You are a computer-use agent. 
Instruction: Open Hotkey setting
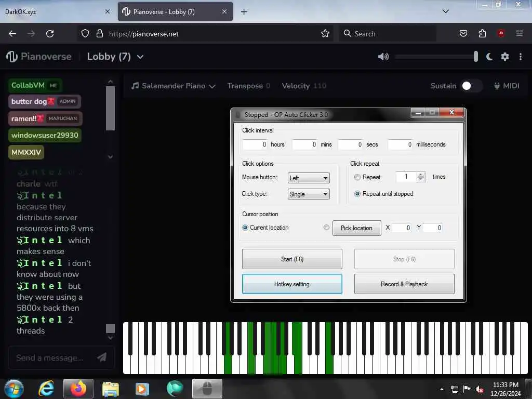pyautogui.click(x=292, y=284)
